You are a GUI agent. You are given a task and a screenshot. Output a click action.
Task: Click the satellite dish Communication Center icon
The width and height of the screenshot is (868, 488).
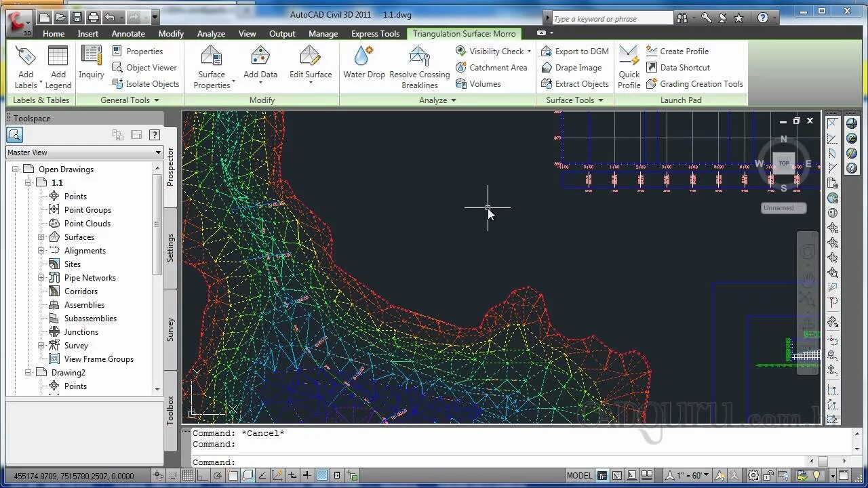(x=723, y=18)
